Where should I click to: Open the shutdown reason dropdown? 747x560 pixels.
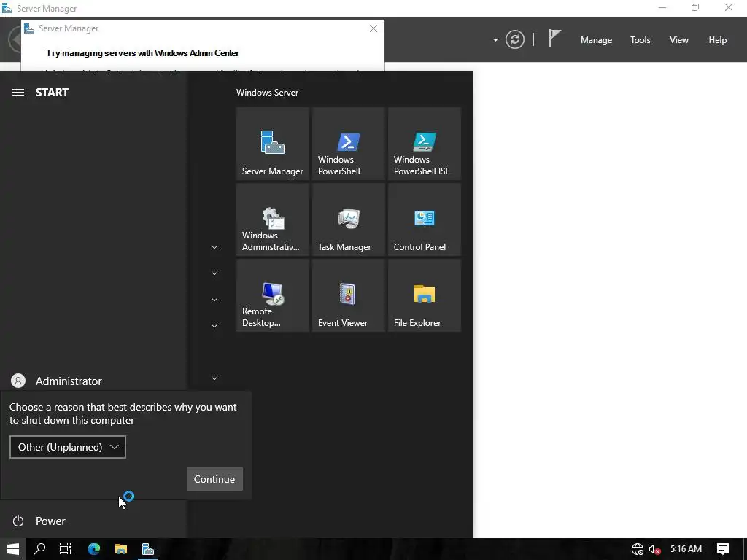coord(68,447)
